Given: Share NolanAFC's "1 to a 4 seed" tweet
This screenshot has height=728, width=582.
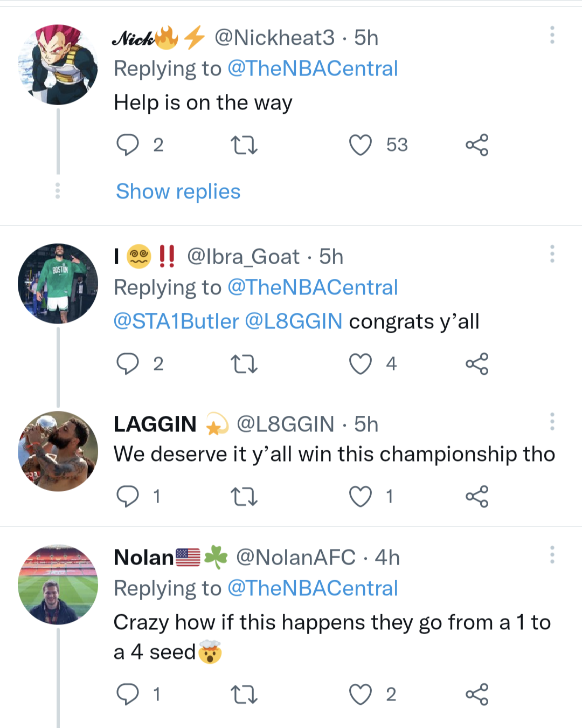Looking at the screenshot, I should 477,694.
